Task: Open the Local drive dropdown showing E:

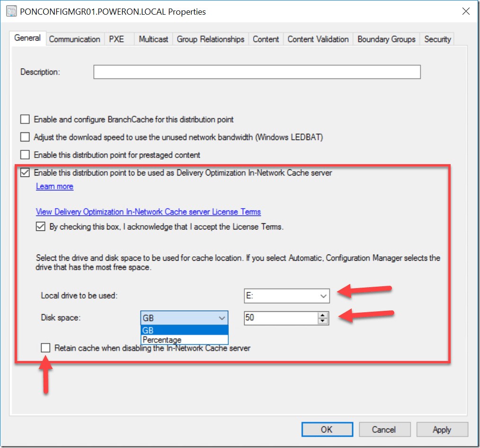Action: (x=286, y=296)
